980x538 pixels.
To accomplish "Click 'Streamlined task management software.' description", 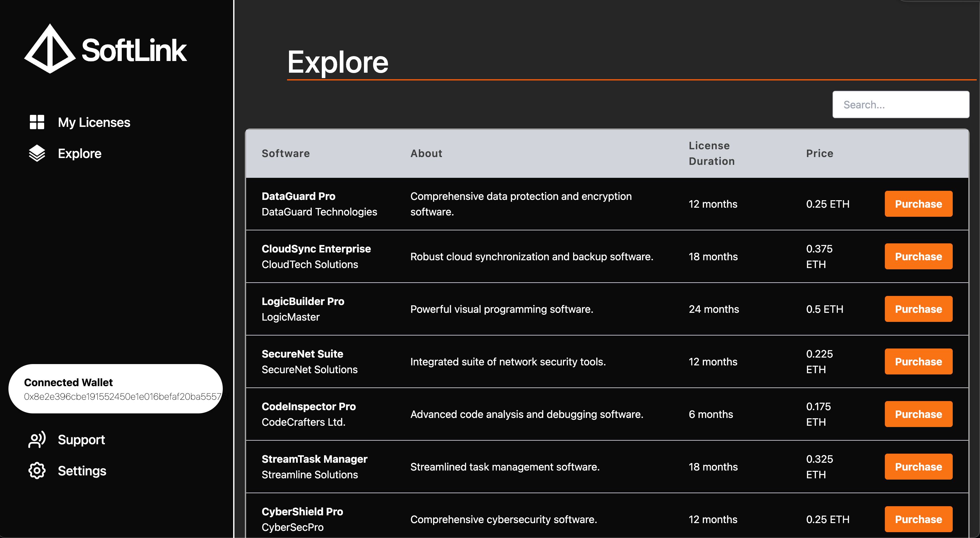I will click(505, 467).
